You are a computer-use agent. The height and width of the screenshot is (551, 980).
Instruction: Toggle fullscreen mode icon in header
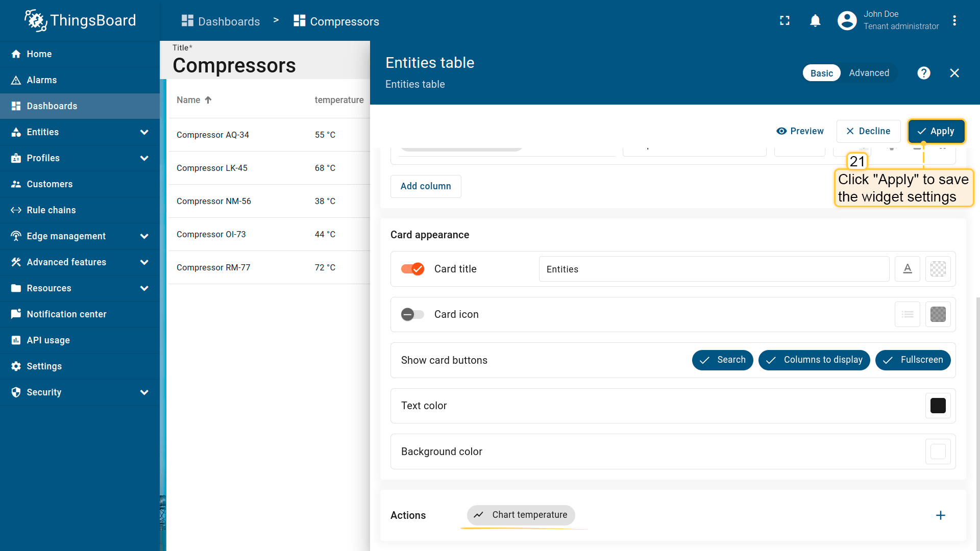(785, 20)
